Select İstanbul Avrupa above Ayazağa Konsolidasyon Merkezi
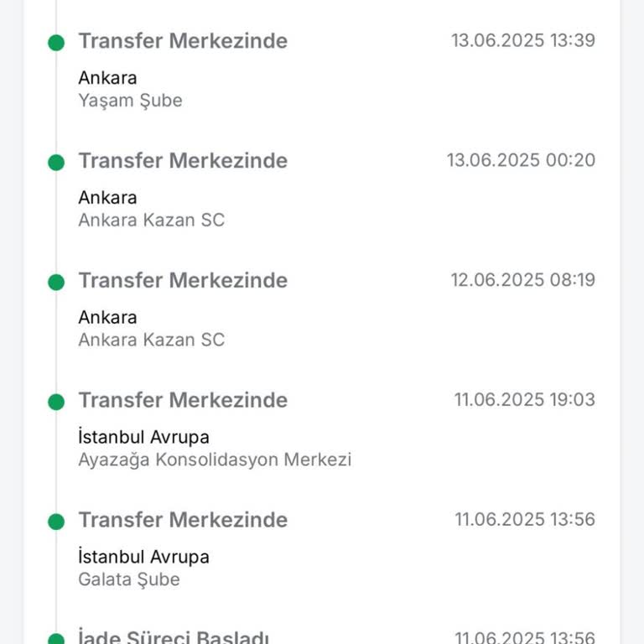Viewport: 644px width, 644px height. tap(143, 437)
